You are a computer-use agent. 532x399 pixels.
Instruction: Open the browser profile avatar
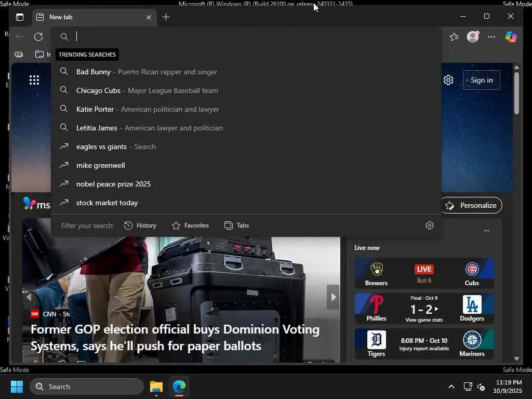(x=473, y=37)
